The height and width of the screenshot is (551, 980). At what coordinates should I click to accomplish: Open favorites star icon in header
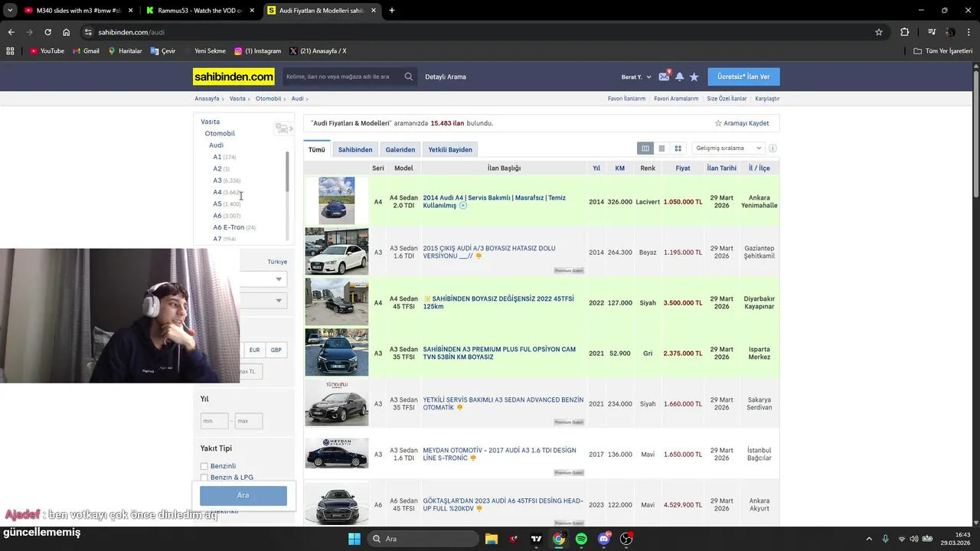coord(694,77)
